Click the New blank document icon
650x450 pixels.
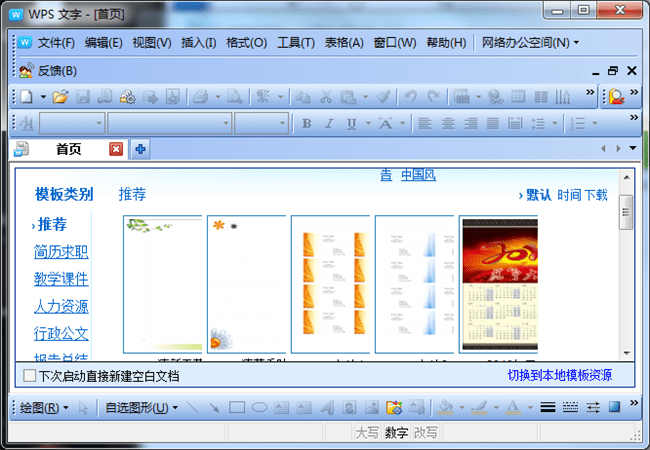(26, 97)
